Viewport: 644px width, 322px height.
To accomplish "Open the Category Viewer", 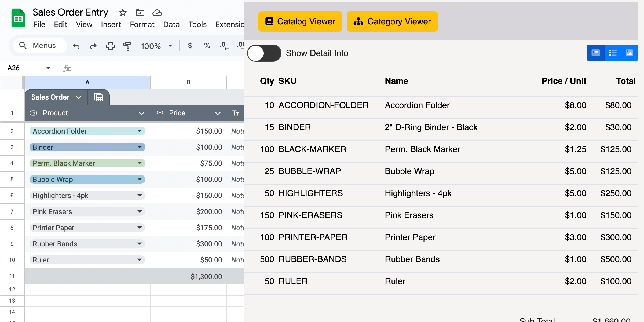I will (392, 21).
